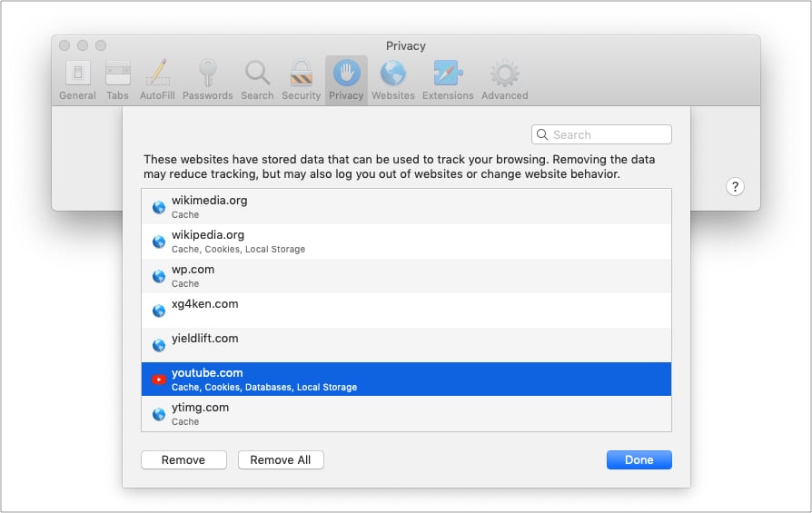Screen dimensions: 812x513
Task: Click the Tabs tab label
Action: (117, 95)
